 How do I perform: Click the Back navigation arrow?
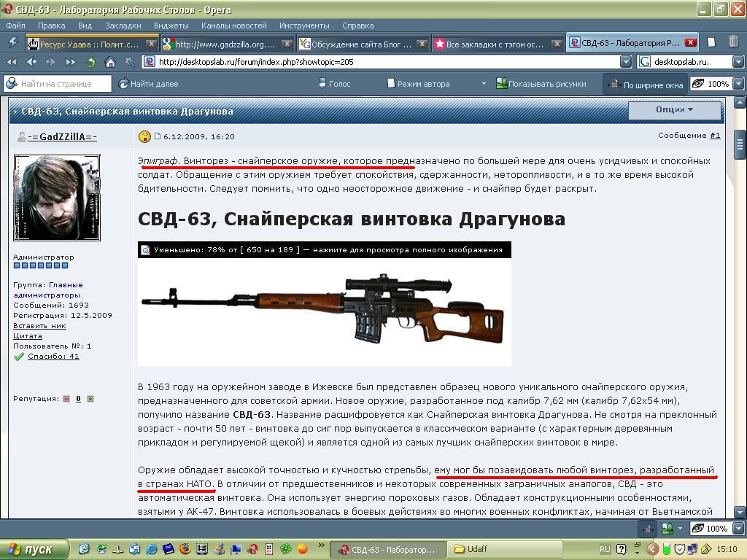(31, 62)
